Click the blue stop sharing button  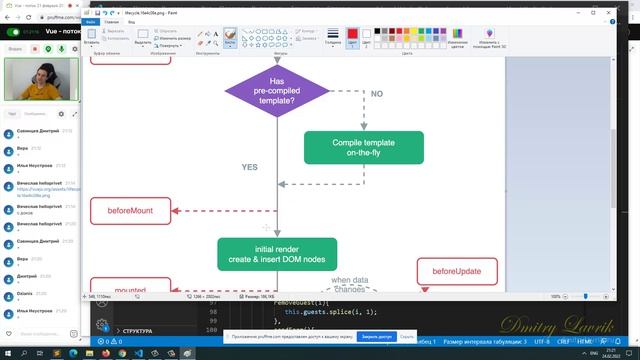pos(377,337)
